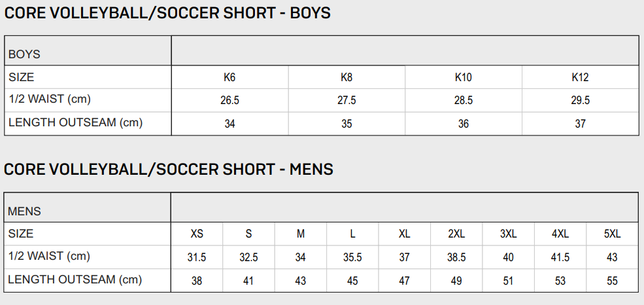
Task: Click the K6 size column header
Action: point(229,77)
